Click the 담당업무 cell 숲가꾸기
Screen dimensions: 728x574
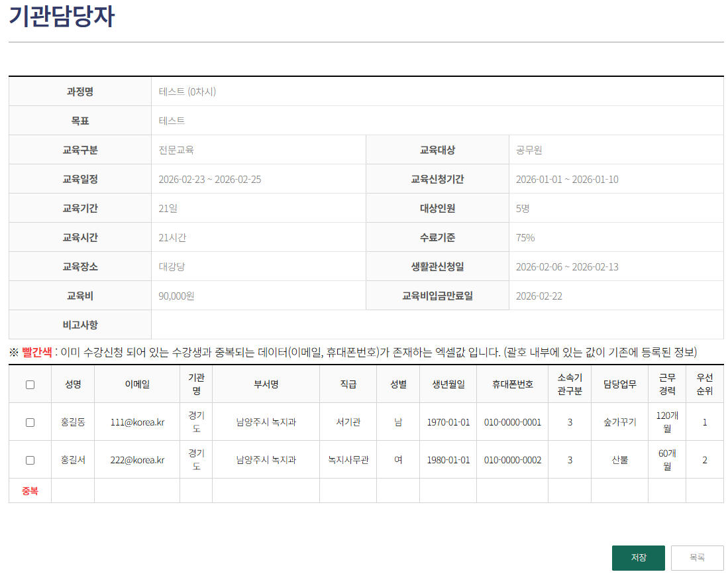point(619,420)
